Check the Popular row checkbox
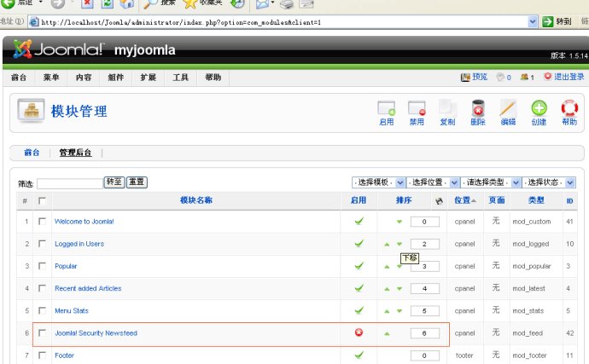The image size is (589, 364). pos(42,266)
